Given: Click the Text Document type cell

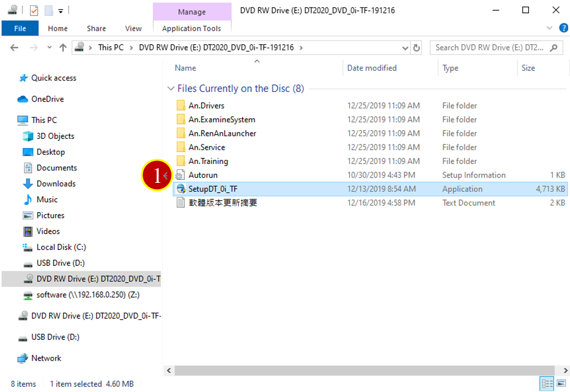Looking at the screenshot, I should pos(469,203).
